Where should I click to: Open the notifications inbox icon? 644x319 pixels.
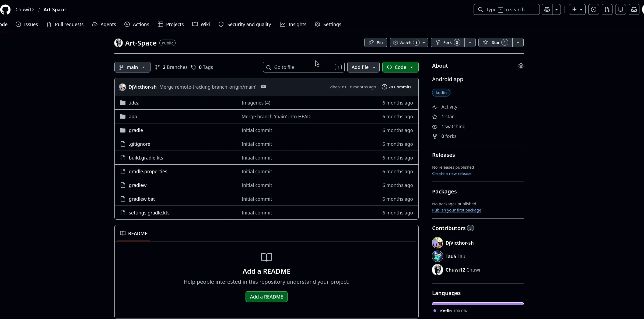[634, 9]
